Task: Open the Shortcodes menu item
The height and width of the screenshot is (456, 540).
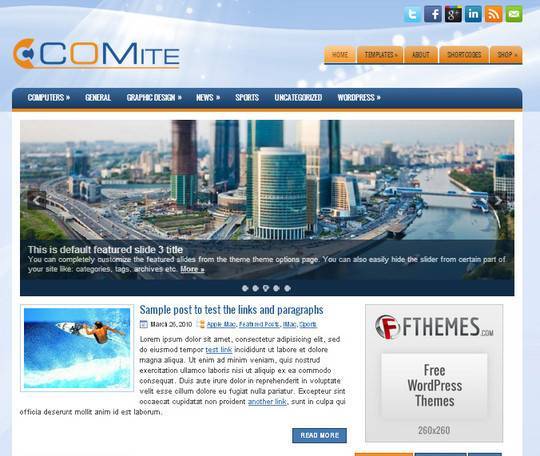Action: pos(464,54)
